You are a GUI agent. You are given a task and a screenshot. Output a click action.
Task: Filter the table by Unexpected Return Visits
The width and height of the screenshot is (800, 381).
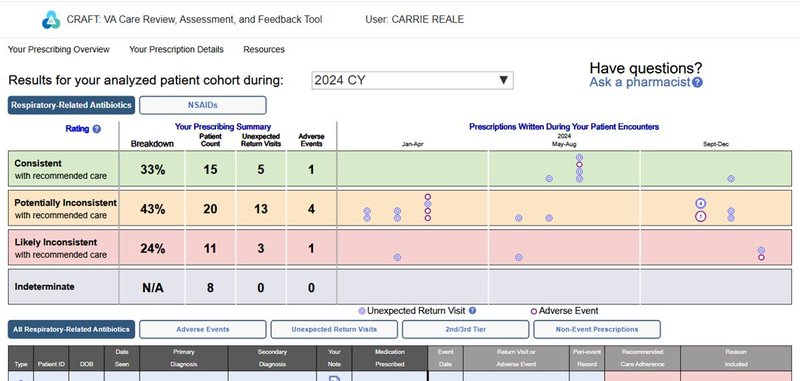click(x=334, y=329)
